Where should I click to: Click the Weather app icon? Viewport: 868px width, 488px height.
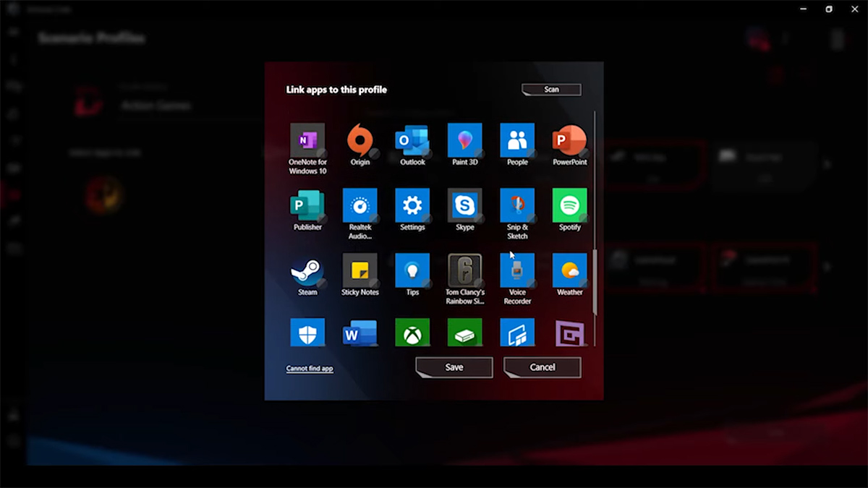point(569,272)
